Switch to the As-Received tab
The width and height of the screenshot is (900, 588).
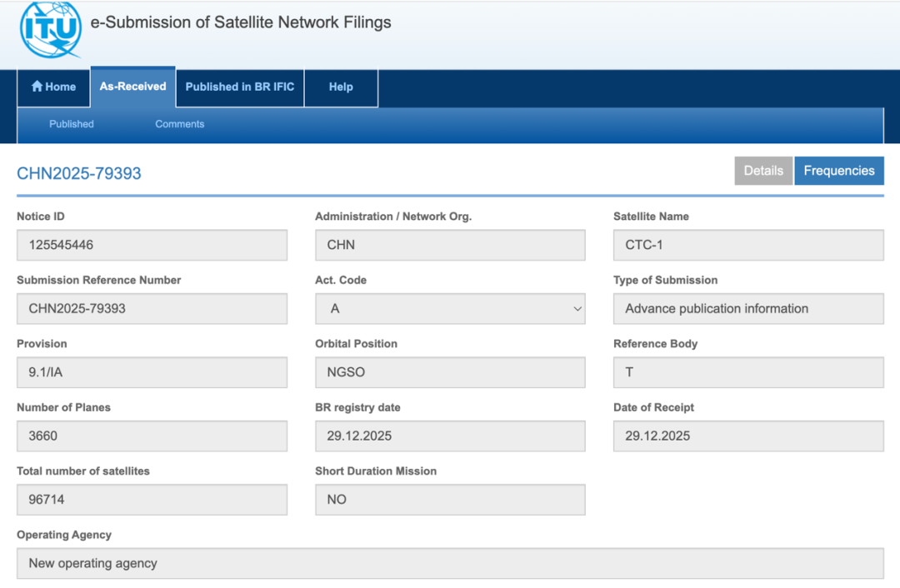[x=132, y=87]
